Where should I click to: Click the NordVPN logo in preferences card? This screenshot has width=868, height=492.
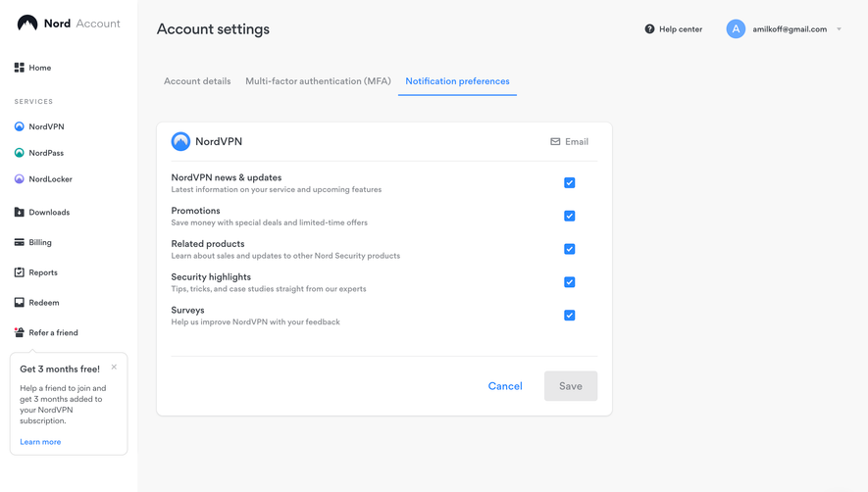coord(180,142)
